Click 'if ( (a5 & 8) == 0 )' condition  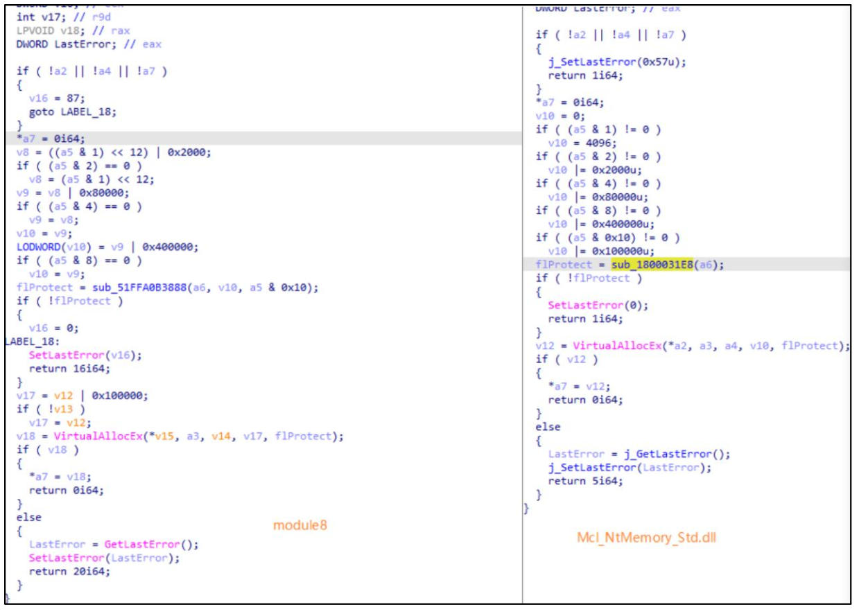pyautogui.click(x=79, y=260)
